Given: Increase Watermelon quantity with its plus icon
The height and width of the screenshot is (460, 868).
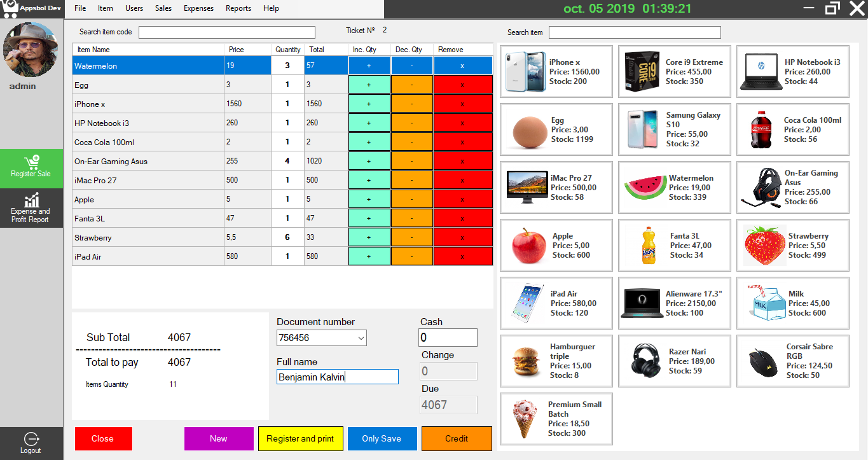Looking at the screenshot, I should [369, 66].
